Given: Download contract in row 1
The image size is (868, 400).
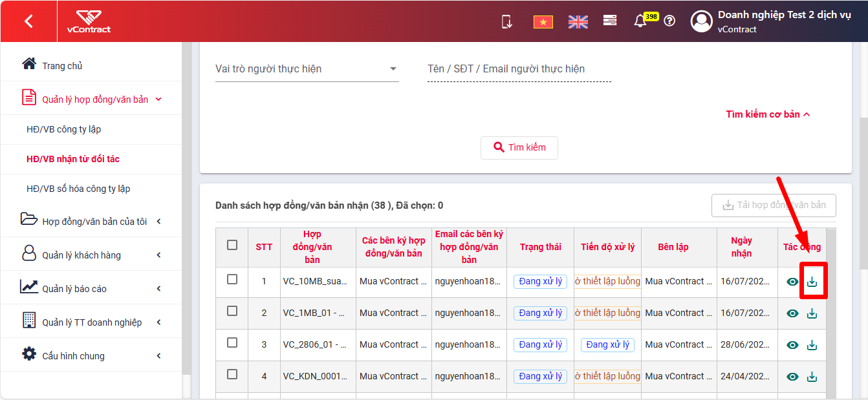Looking at the screenshot, I should point(812,282).
